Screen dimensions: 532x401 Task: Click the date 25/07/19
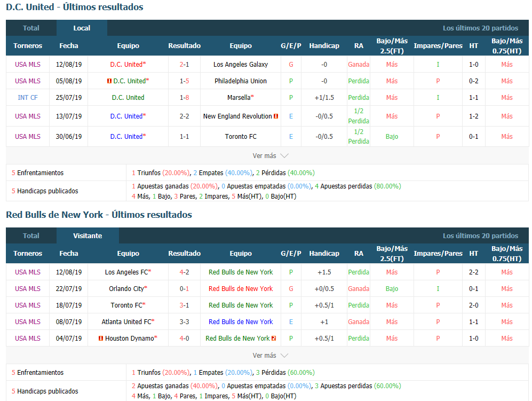coord(69,98)
